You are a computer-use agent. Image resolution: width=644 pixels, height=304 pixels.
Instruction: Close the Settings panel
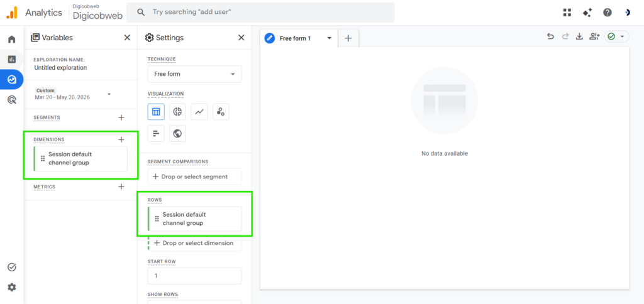click(x=241, y=38)
